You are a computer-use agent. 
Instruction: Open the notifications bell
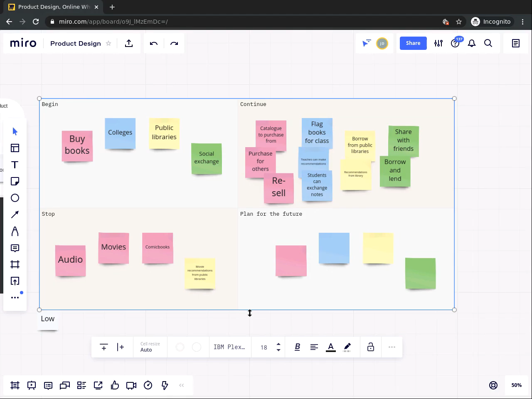472,43
